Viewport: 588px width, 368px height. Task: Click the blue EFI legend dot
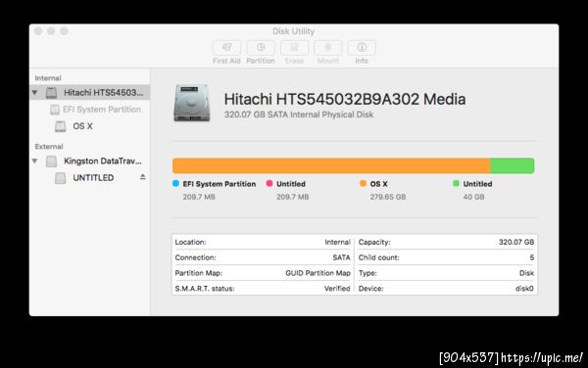click(x=175, y=183)
